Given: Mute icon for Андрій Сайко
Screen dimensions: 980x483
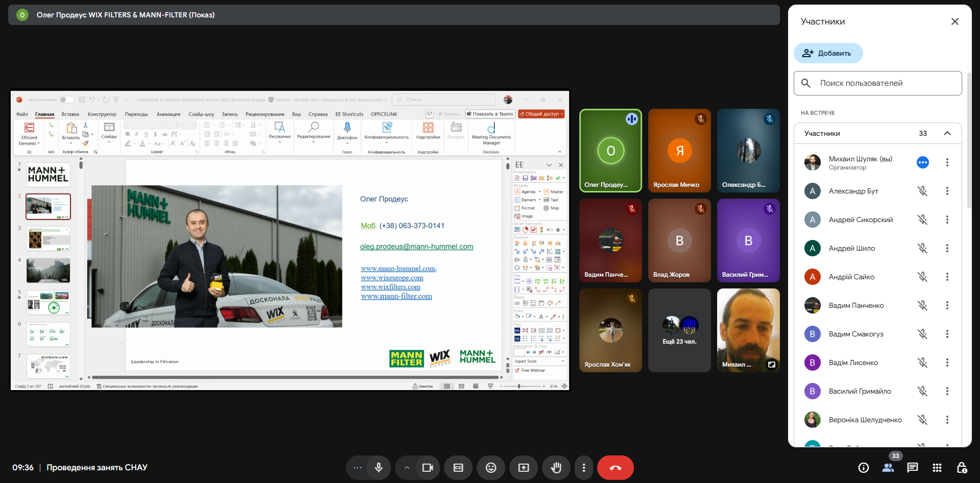Looking at the screenshot, I should [x=922, y=277].
